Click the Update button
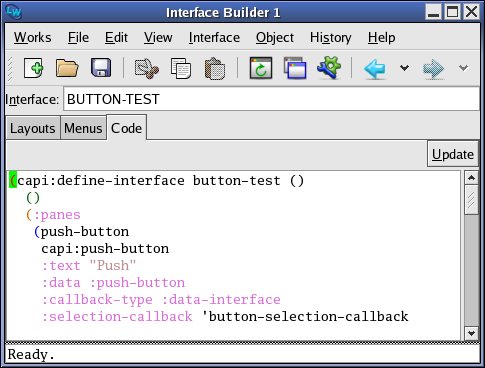Viewport: 485px width, 368px height. 453,154
